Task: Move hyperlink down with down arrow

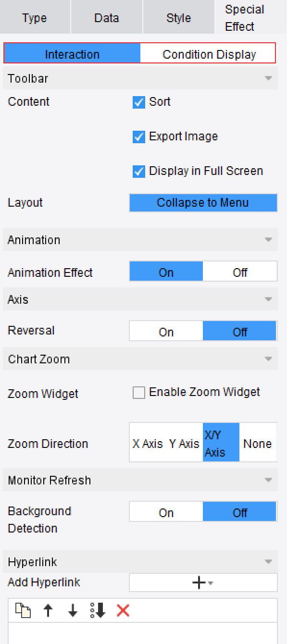Action: [x=73, y=610]
